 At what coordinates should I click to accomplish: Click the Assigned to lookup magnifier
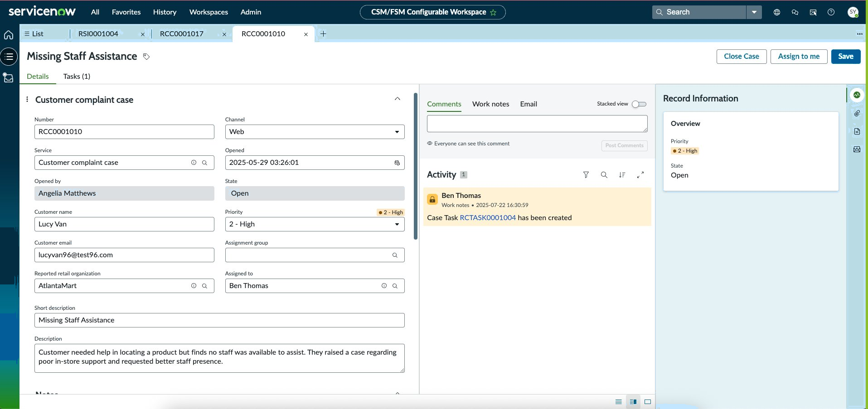tap(395, 286)
